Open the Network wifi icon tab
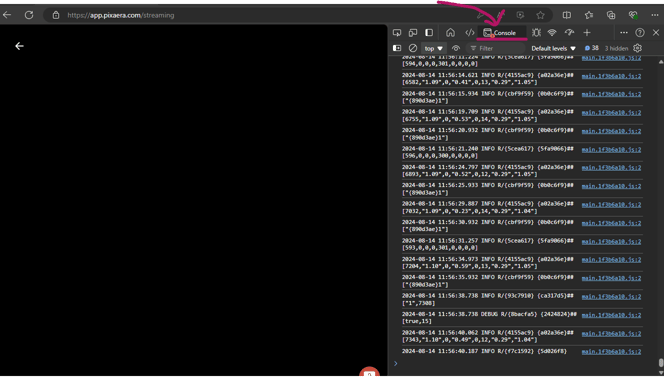664x392 pixels. tap(552, 33)
